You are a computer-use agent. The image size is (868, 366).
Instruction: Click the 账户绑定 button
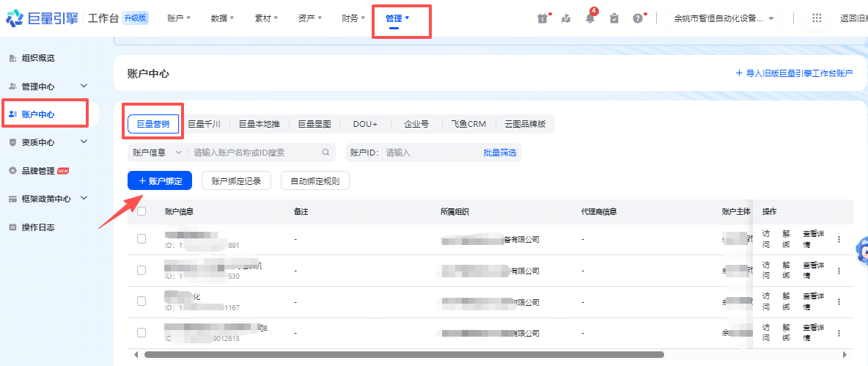(x=160, y=180)
